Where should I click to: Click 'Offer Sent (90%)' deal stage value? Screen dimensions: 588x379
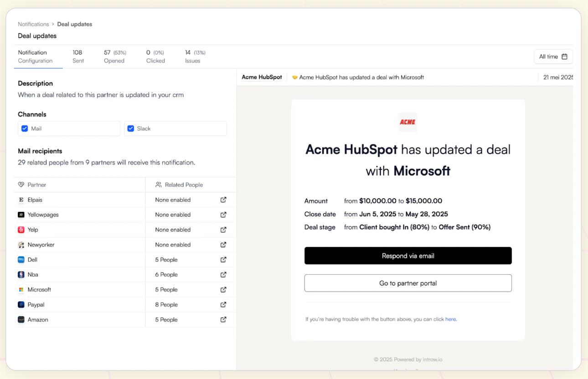(464, 227)
